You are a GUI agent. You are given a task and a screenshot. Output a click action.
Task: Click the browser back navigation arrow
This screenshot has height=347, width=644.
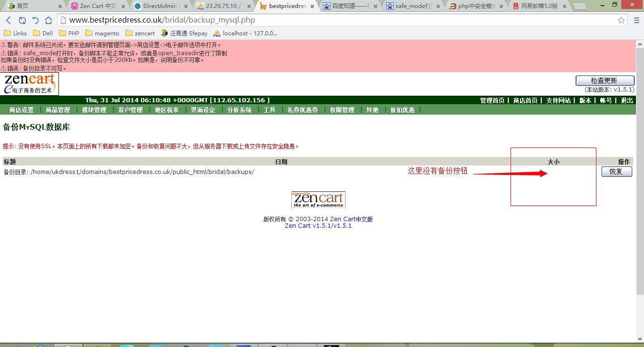8,20
